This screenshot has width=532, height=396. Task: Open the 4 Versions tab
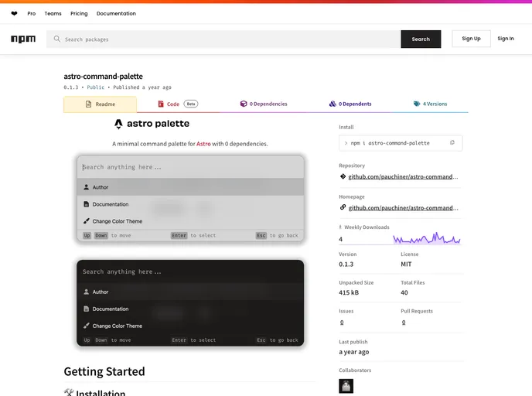click(430, 104)
